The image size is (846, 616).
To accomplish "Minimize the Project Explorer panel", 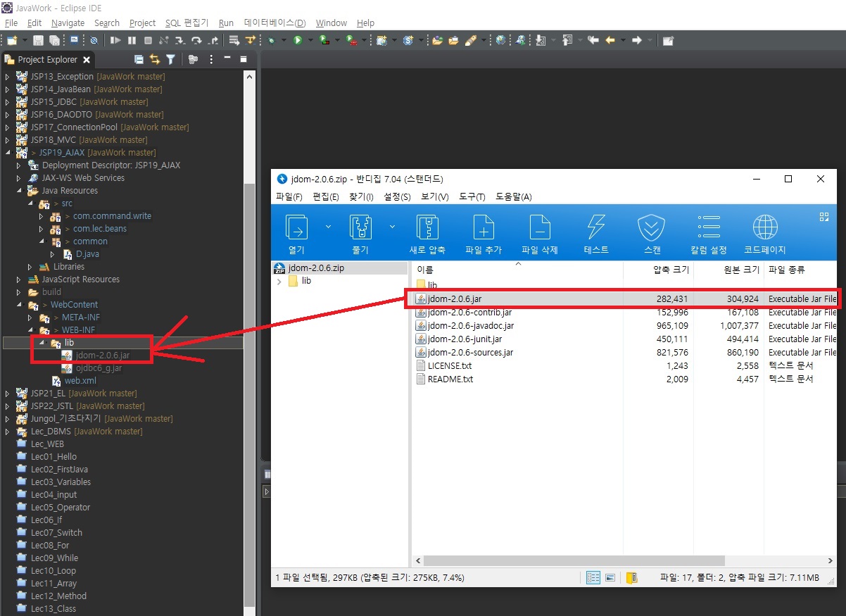I will [x=227, y=58].
